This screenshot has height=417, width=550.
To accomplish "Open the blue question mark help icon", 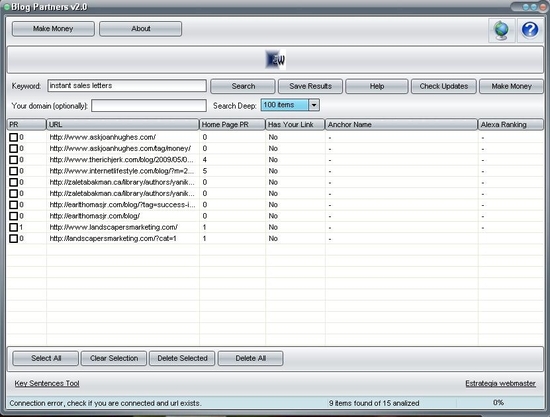I will [x=530, y=31].
